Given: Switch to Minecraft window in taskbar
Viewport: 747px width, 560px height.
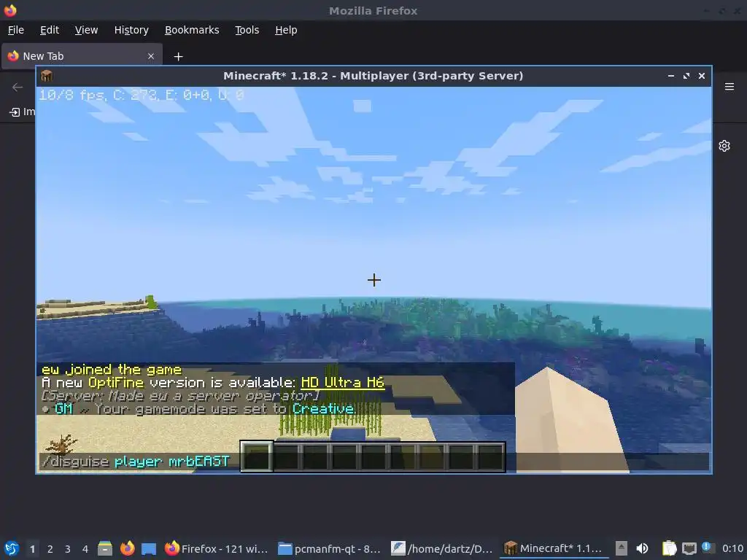Looking at the screenshot, I should click(554, 548).
